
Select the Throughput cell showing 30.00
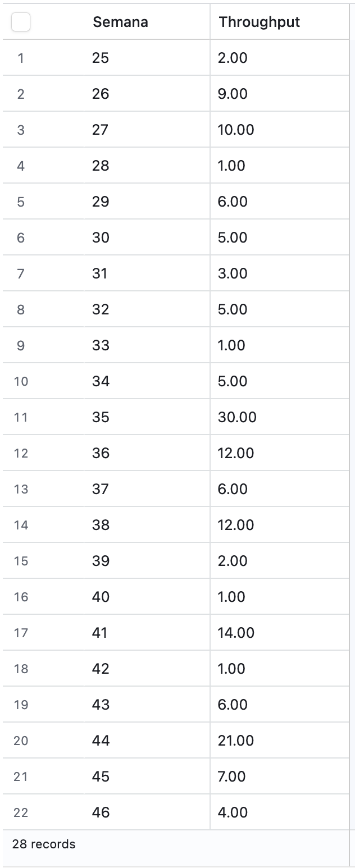coord(237,417)
